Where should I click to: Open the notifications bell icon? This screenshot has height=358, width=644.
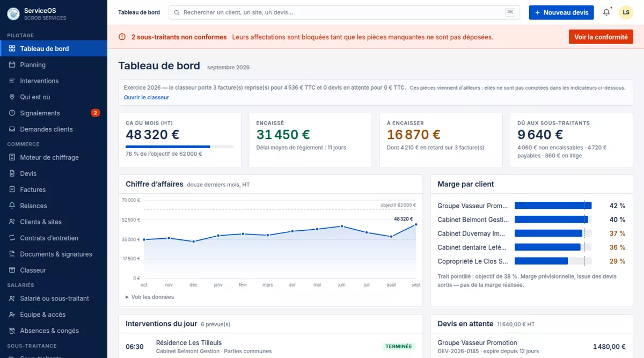point(606,12)
